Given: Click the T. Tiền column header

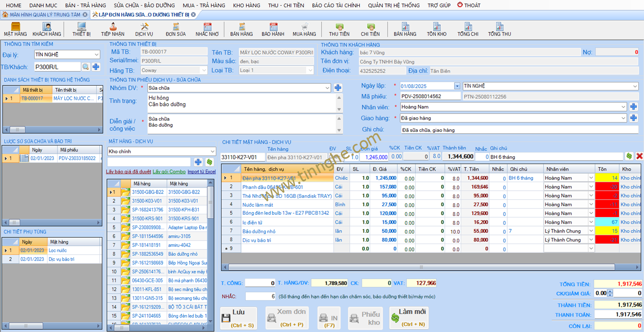Looking at the screenshot, I should tap(475, 169).
